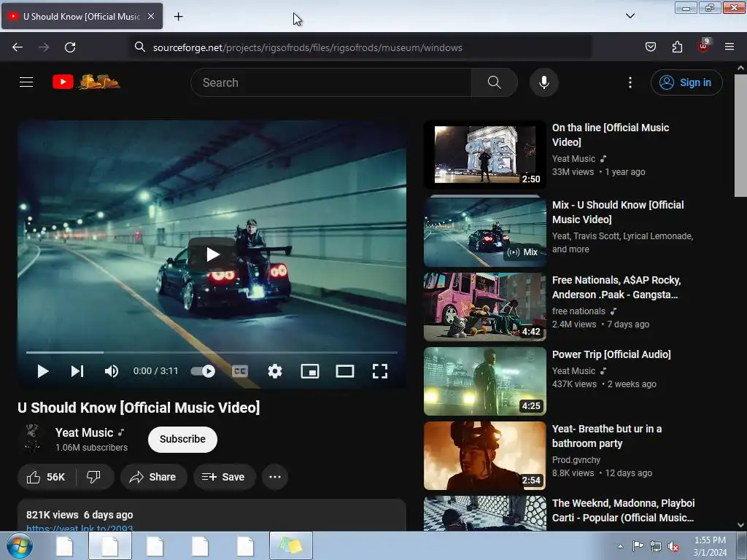Viewport: 747px width, 560px height.
Task: Skip to the next video
Action: click(77, 371)
